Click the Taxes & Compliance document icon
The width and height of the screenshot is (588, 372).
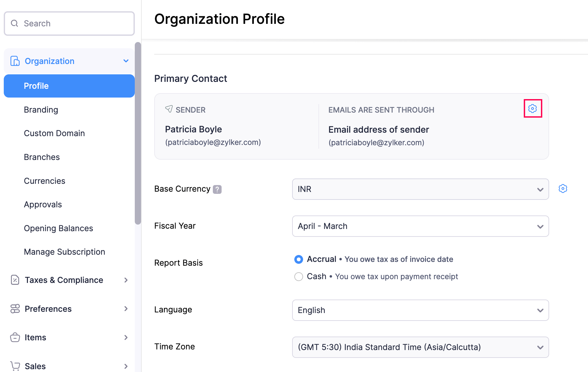click(15, 280)
